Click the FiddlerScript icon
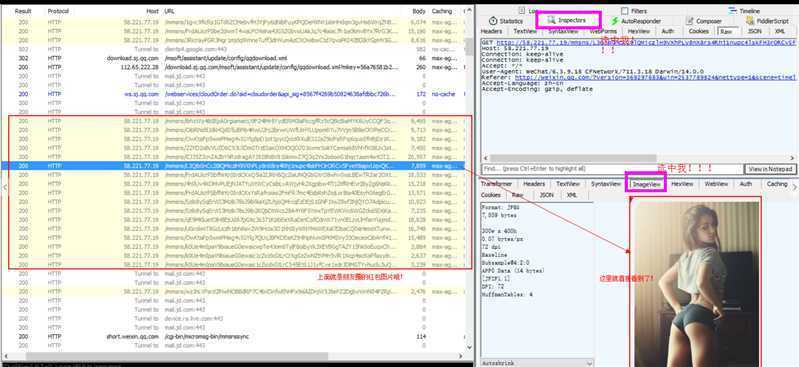 (x=750, y=21)
